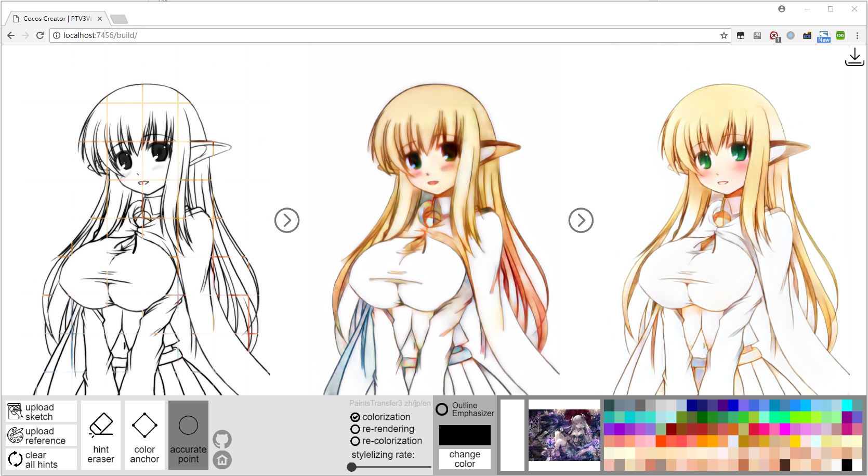Pick the gold yellow palette swatch

pos(796,441)
